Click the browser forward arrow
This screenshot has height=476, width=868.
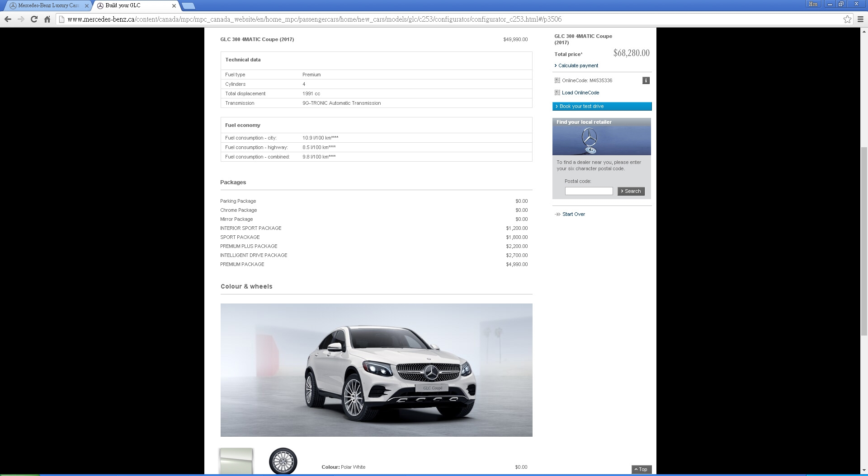pyautogui.click(x=21, y=19)
